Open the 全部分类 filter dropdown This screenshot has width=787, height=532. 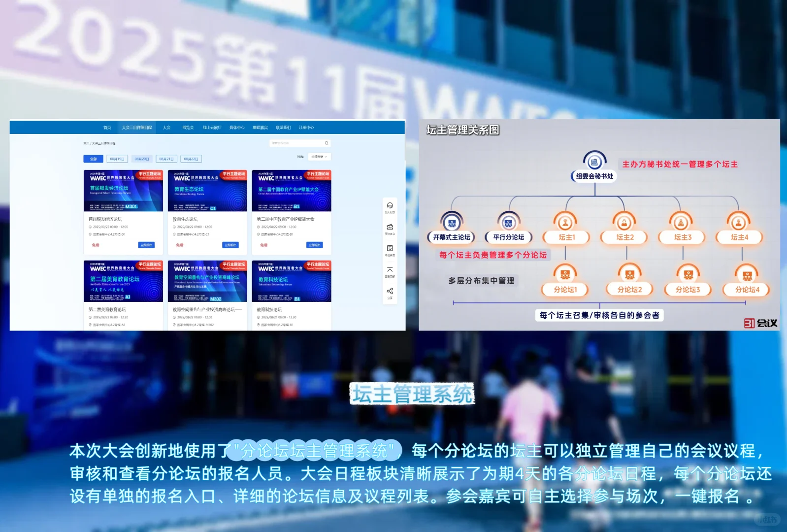click(319, 157)
